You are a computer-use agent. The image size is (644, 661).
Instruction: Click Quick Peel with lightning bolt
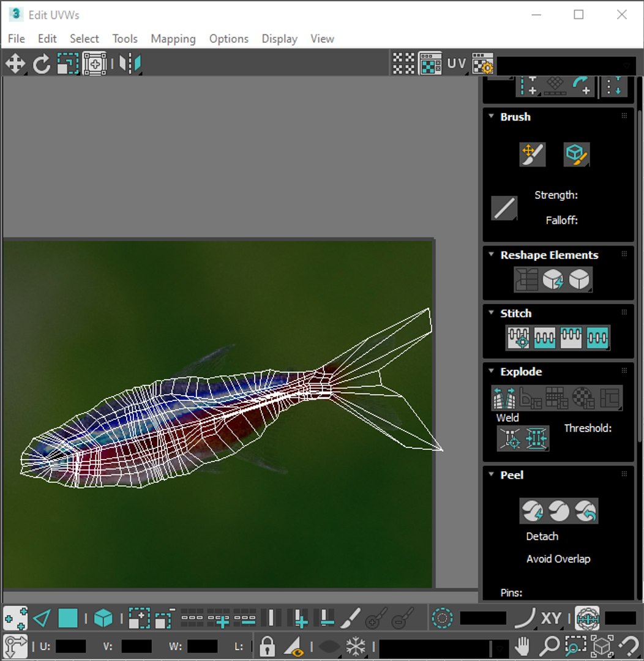[532, 511]
